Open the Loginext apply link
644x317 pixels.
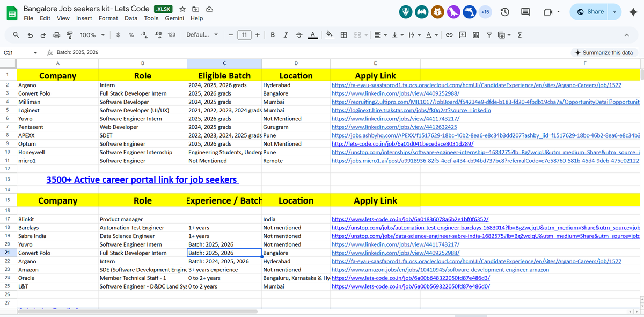click(x=411, y=110)
